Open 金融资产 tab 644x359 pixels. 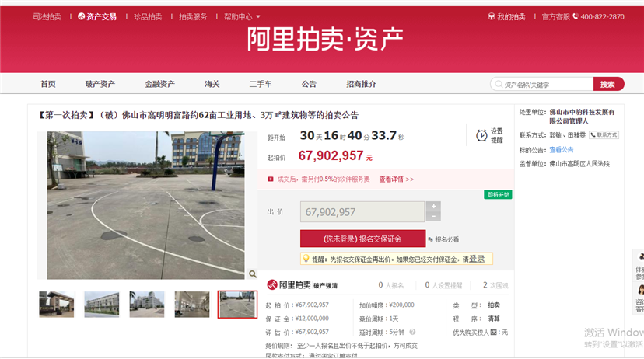[159, 84]
